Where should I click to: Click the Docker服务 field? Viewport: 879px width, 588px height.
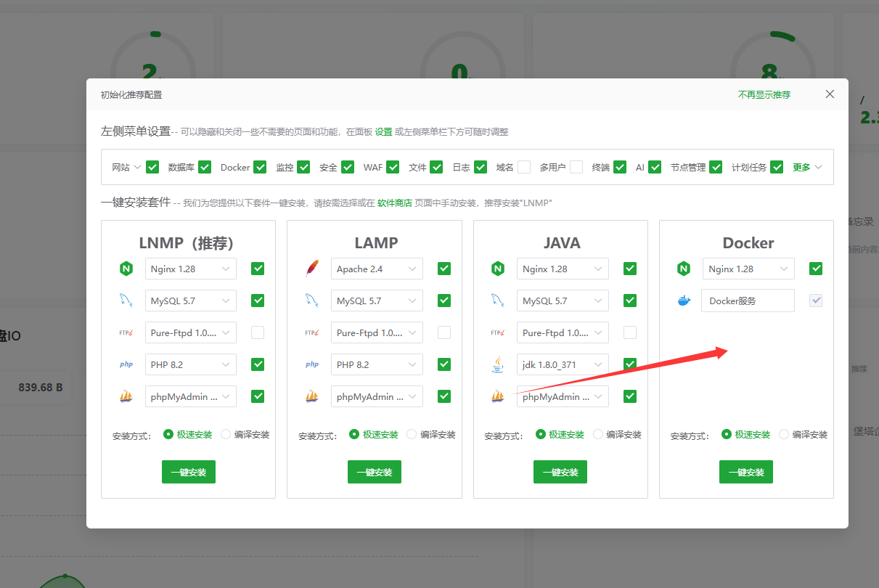pyautogui.click(x=748, y=301)
